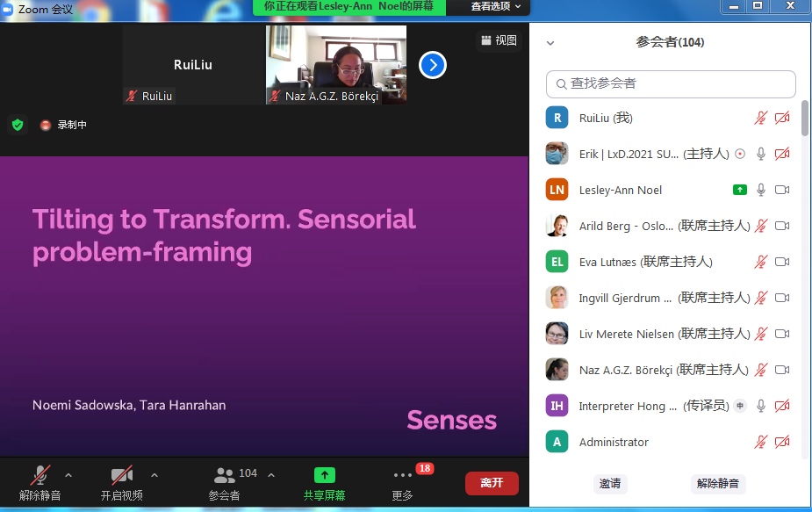Viewport: 812px width, 512px height.
Task: Click the More options ellipsis icon
Action: (402, 475)
